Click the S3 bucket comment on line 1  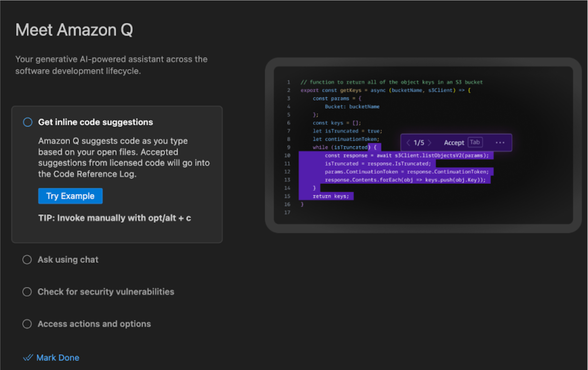[390, 82]
